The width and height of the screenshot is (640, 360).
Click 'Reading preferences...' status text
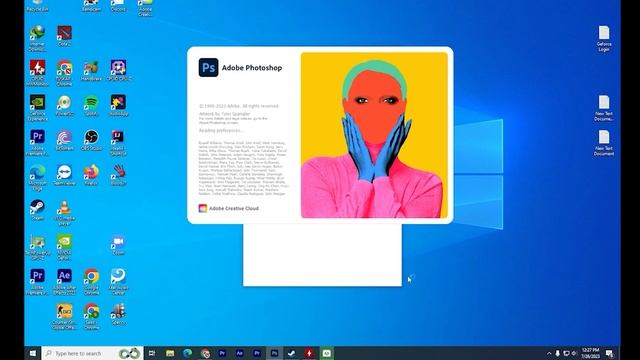pyautogui.click(x=221, y=131)
